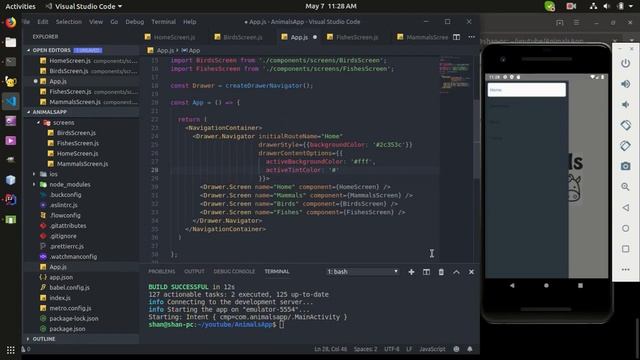Image resolution: width=640 pixels, height=360 pixels.
Task: Click emulator sidebar overview square button
Action: click(625, 249)
